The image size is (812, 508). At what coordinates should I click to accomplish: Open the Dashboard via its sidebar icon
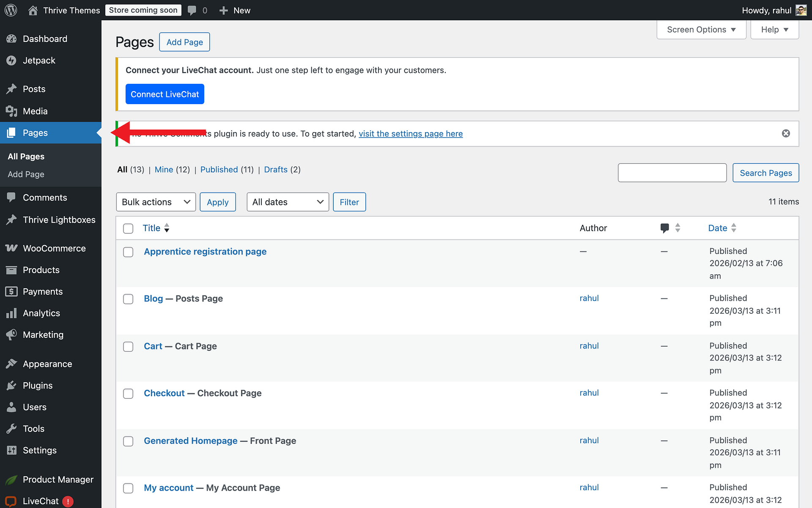[x=12, y=39]
